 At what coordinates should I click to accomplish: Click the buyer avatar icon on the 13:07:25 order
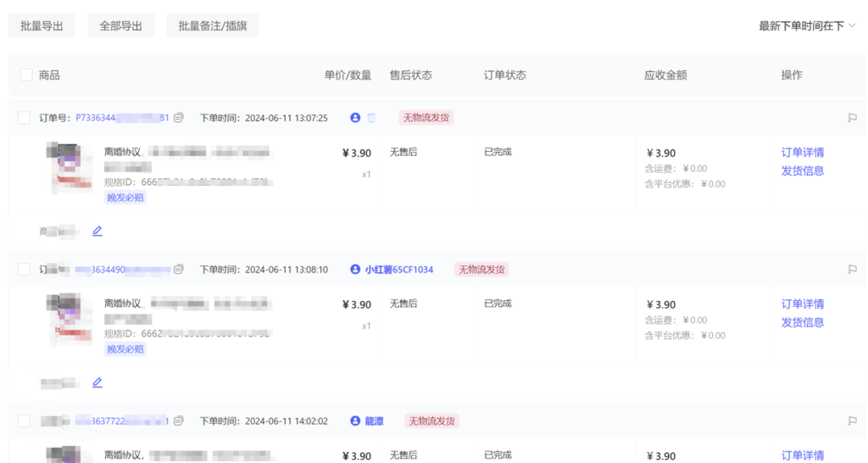tap(355, 118)
